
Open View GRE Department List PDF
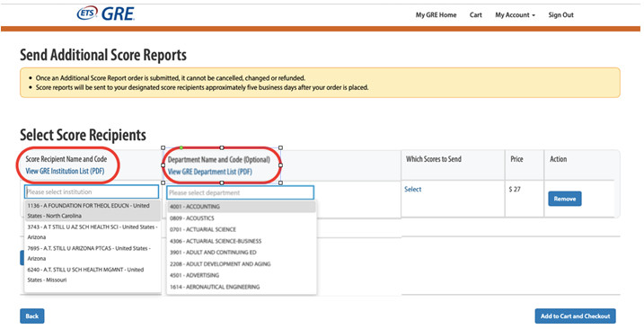pyautogui.click(x=210, y=172)
